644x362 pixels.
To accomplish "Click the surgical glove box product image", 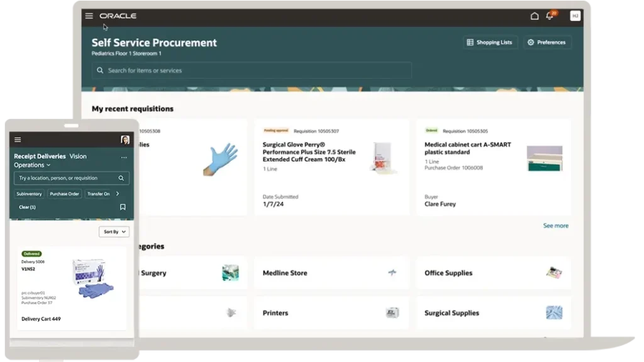I will (383, 158).
